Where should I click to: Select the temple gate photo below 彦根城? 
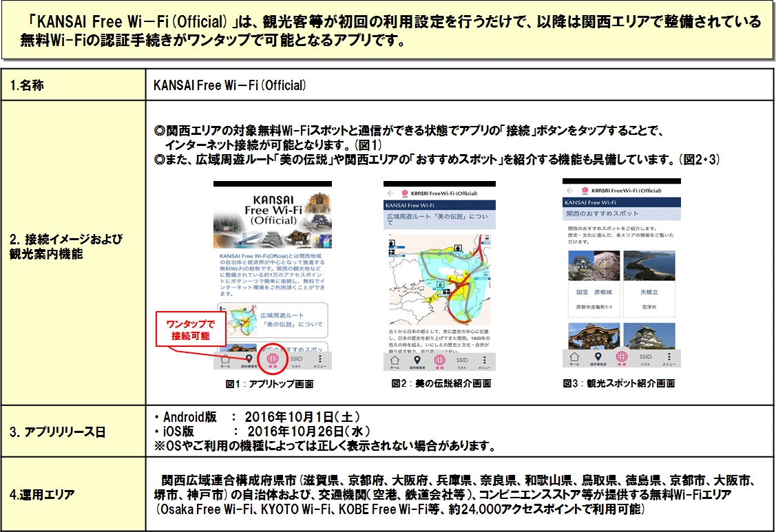(x=594, y=336)
